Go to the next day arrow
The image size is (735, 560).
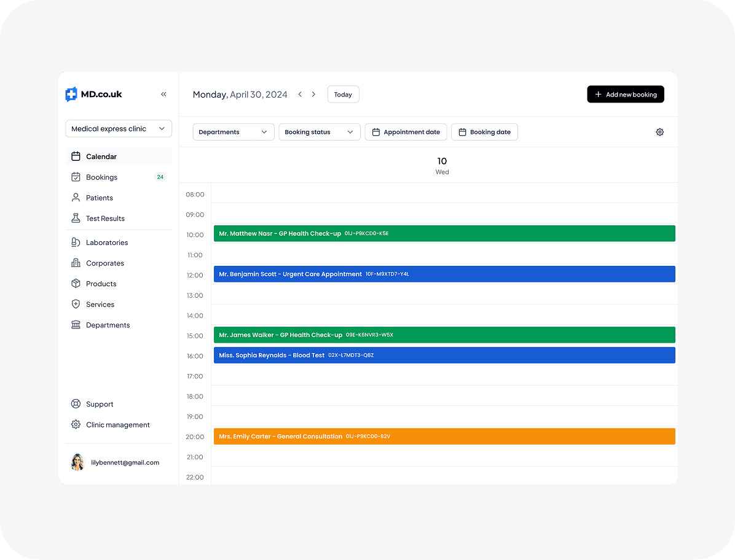313,94
